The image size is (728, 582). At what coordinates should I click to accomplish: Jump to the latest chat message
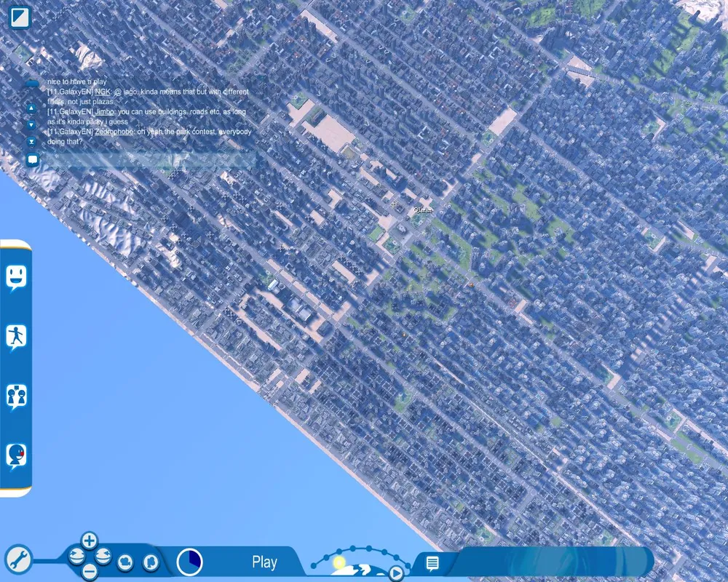coord(31,142)
